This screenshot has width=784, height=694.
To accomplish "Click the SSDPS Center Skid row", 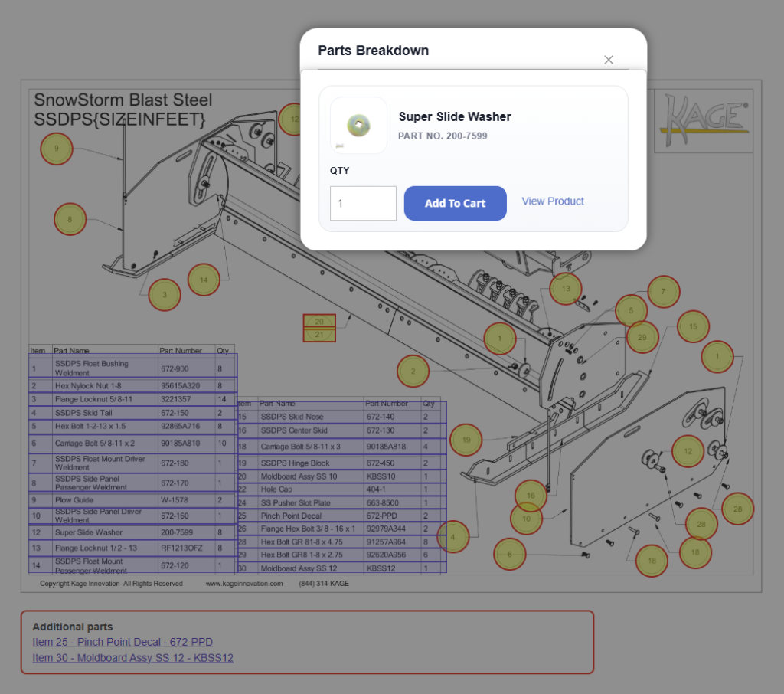I will [x=341, y=430].
